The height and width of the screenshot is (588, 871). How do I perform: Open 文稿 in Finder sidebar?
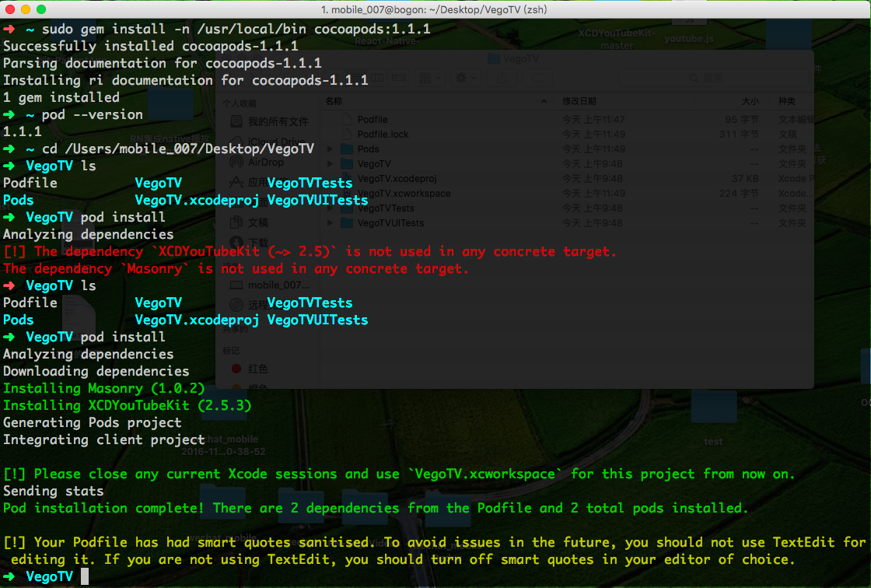tap(257, 223)
